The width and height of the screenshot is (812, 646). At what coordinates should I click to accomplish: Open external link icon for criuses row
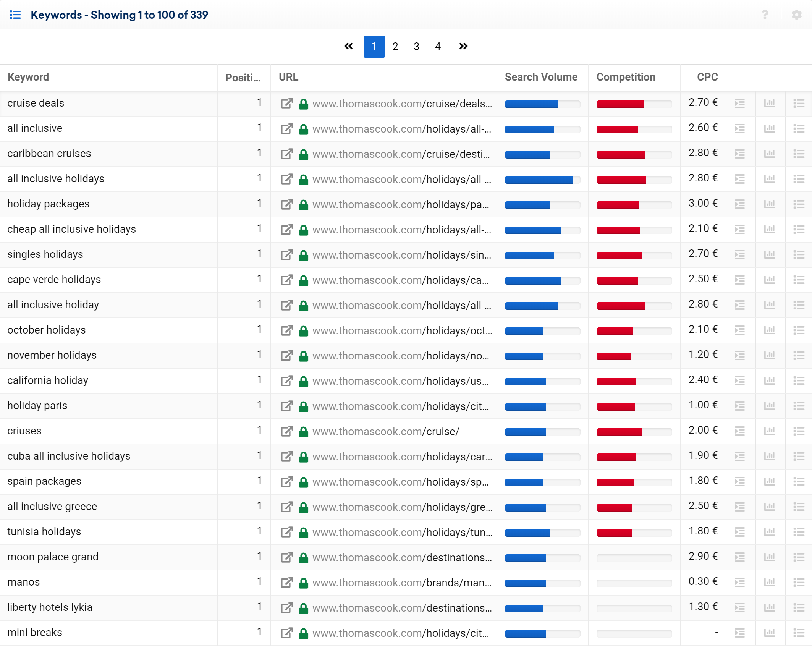tap(287, 431)
